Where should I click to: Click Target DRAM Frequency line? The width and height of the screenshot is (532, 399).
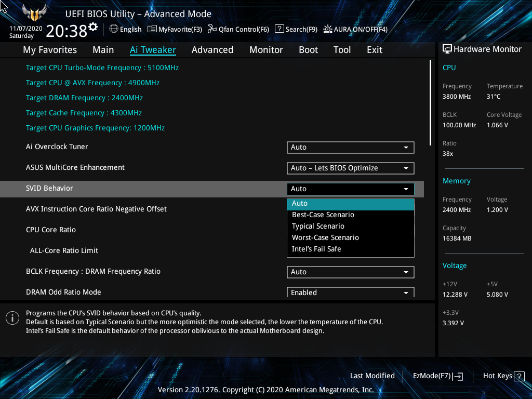(x=84, y=98)
